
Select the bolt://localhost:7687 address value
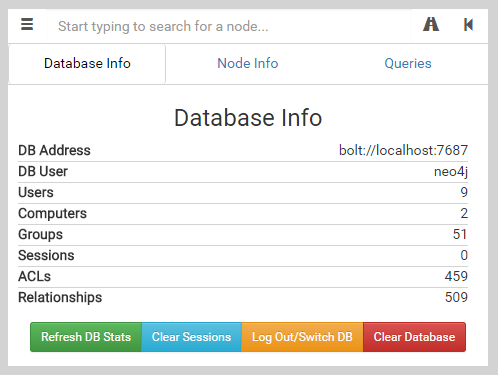[x=403, y=150]
